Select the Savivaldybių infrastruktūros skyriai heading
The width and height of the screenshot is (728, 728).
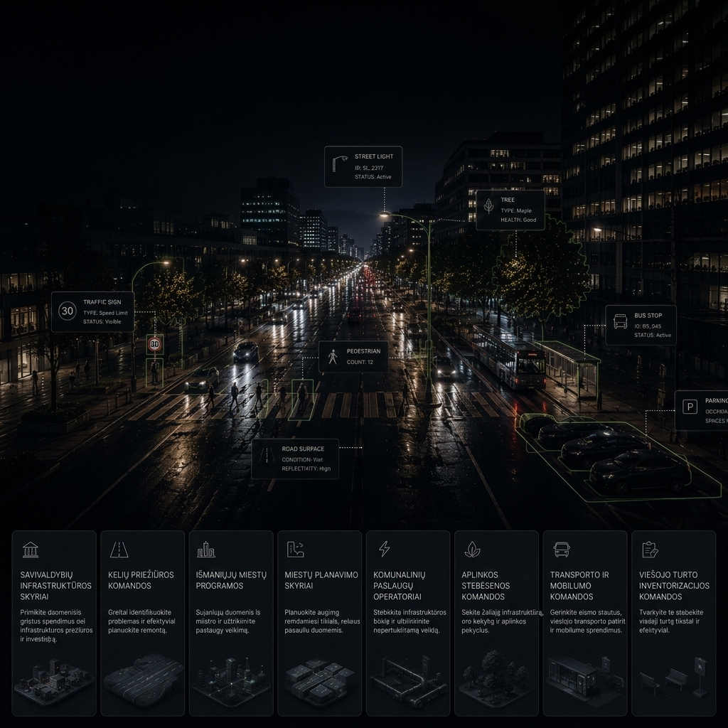[55, 586]
